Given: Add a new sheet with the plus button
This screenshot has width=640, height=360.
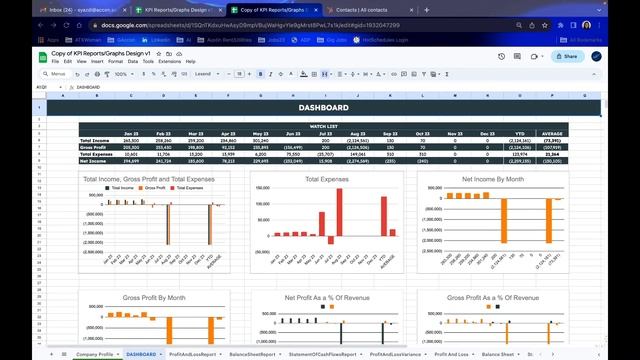Looking at the screenshot, I should click(51, 354).
